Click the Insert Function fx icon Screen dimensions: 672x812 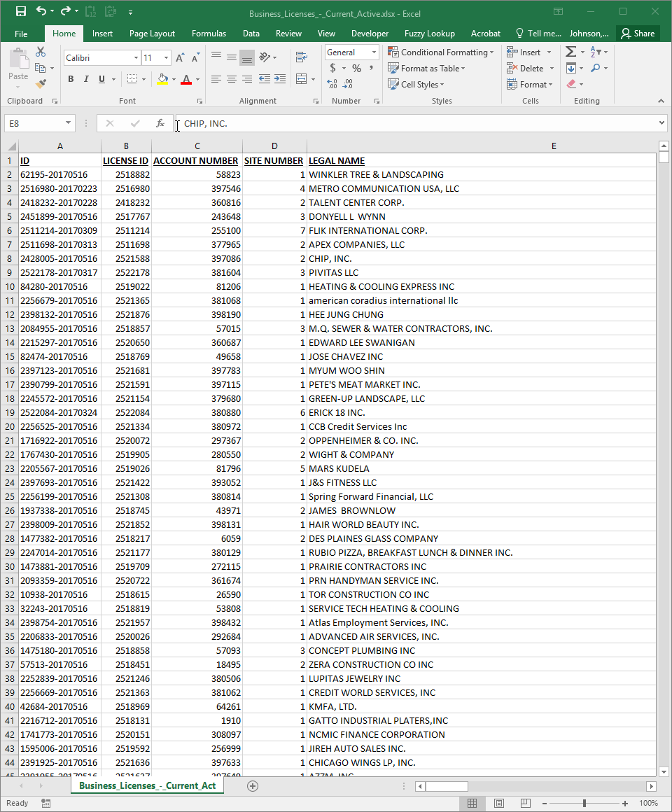(x=160, y=123)
